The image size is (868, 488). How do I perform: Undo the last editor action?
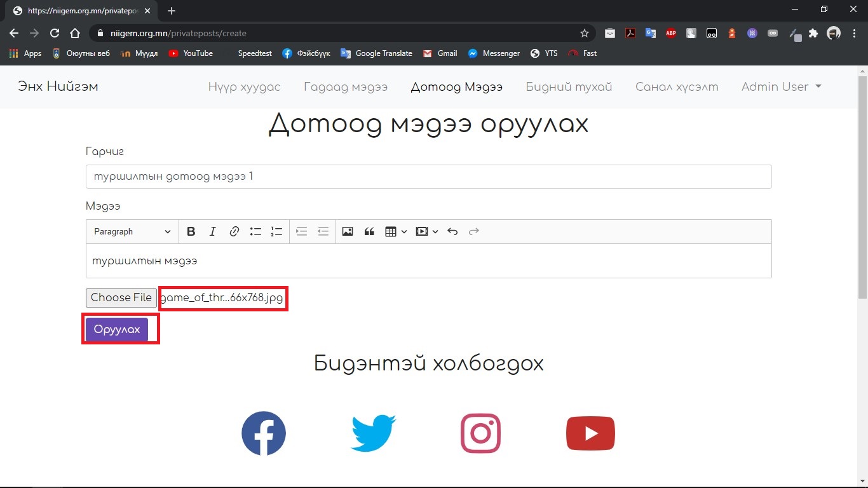[x=452, y=232]
